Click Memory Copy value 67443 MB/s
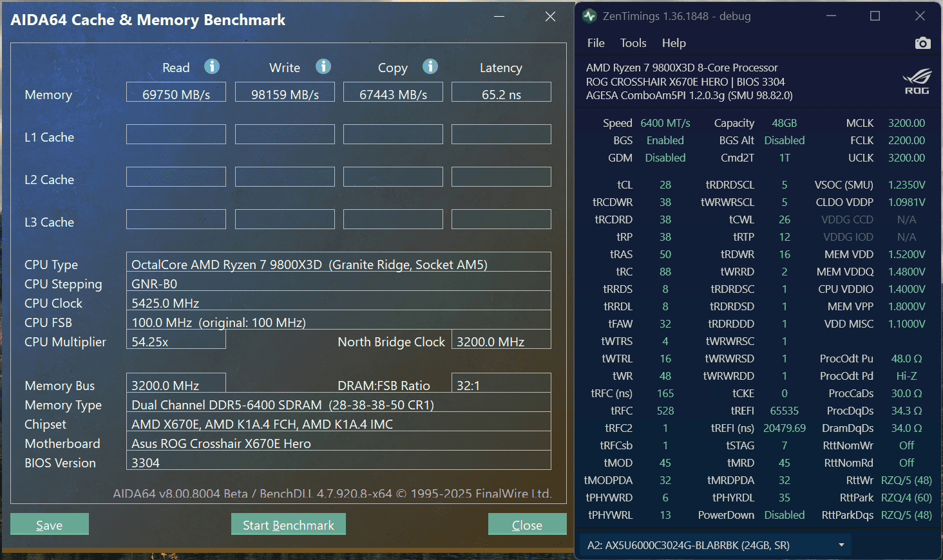This screenshot has height=560, width=943. coord(393,92)
